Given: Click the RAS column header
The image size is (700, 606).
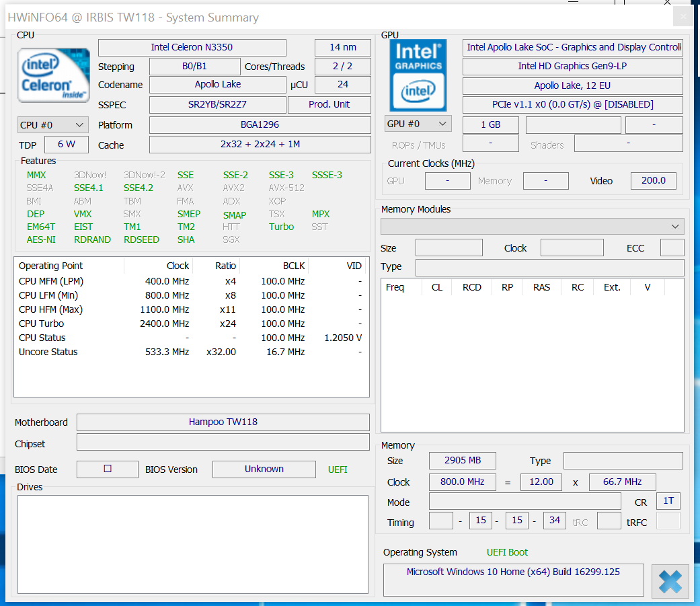Looking at the screenshot, I should pyautogui.click(x=541, y=287).
